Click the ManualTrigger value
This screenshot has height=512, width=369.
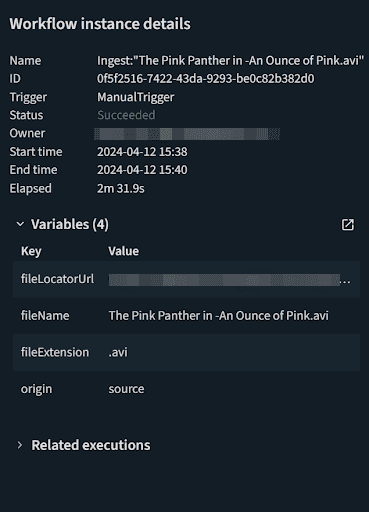click(x=135, y=97)
